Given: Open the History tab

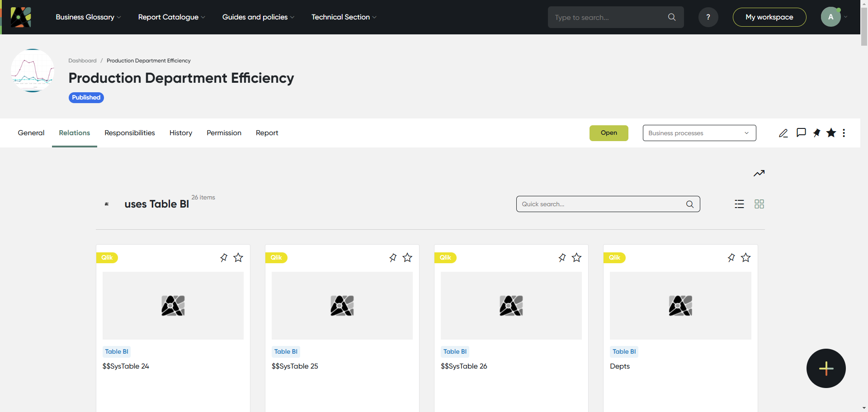Looking at the screenshot, I should pyautogui.click(x=181, y=133).
